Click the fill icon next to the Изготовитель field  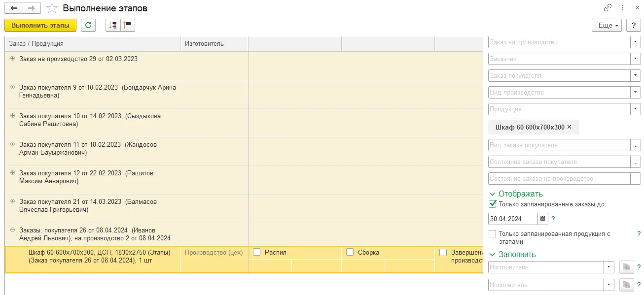click(x=626, y=267)
